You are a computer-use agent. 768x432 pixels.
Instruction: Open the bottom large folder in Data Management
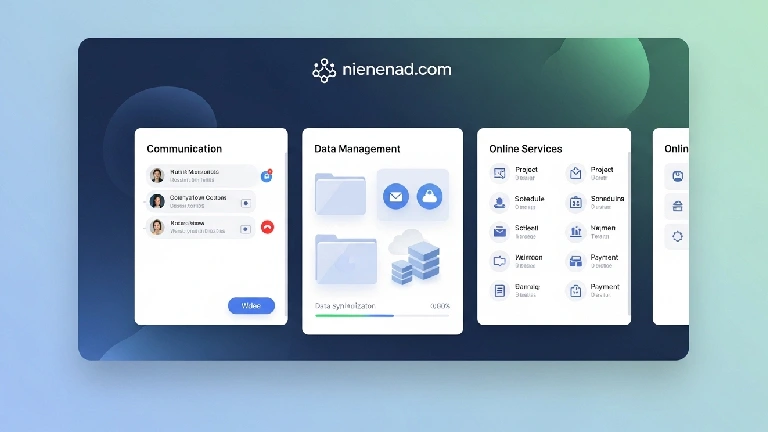point(345,260)
